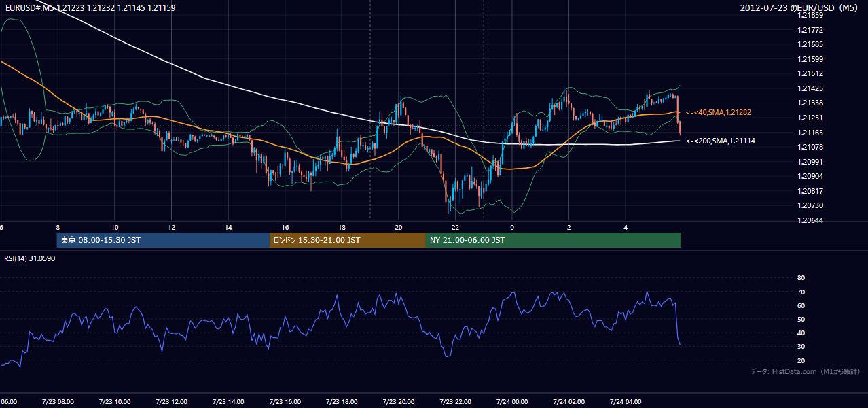Image resolution: width=868 pixels, height=408 pixels.
Task: Click hour tick 10 under the price chart
Action: pyautogui.click(x=115, y=227)
